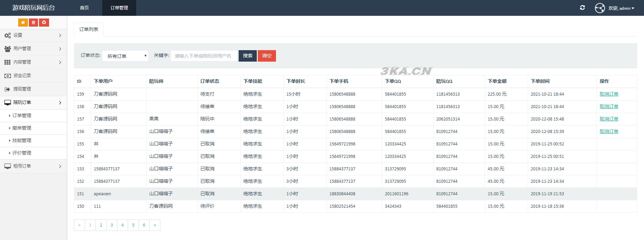Expand the 租号订单 sidebar section
Image resolution: width=644 pixels, height=240 pixels.
tap(33, 166)
